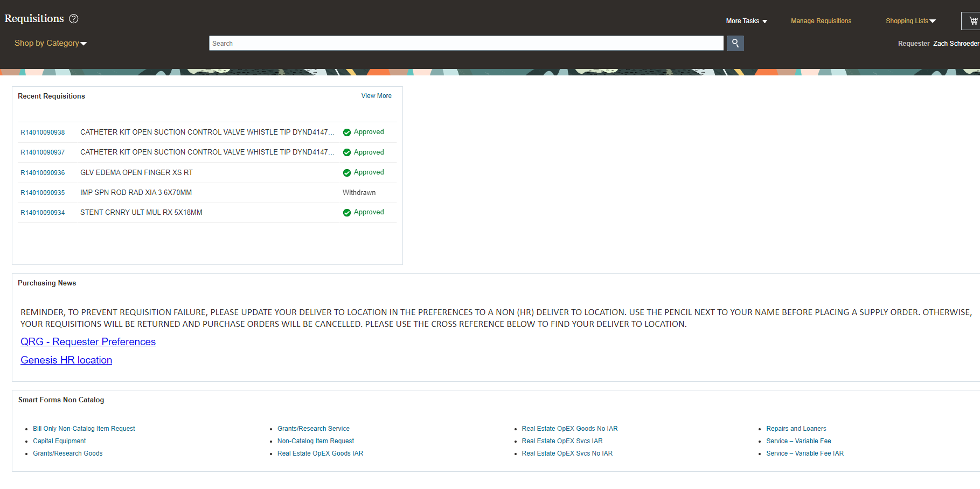Click the search magnifier icon
Image resolution: width=980 pixels, height=489 pixels.
735,43
